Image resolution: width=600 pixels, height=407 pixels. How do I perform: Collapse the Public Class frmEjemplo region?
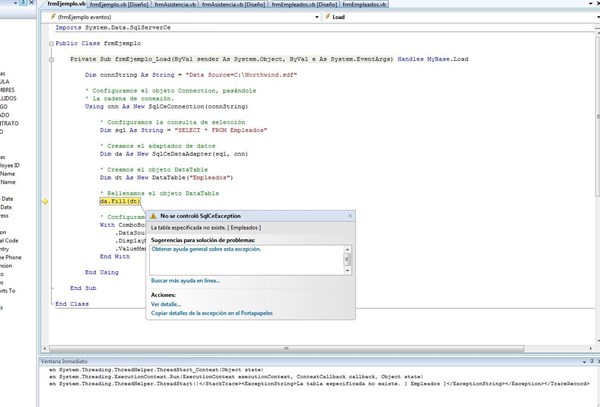(x=51, y=44)
